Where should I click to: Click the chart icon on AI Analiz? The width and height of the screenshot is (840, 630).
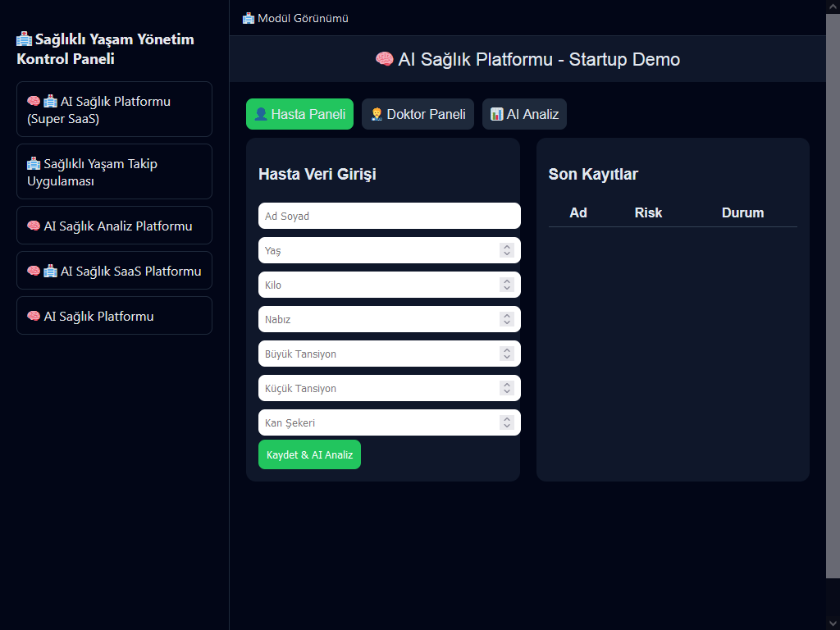(x=496, y=114)
